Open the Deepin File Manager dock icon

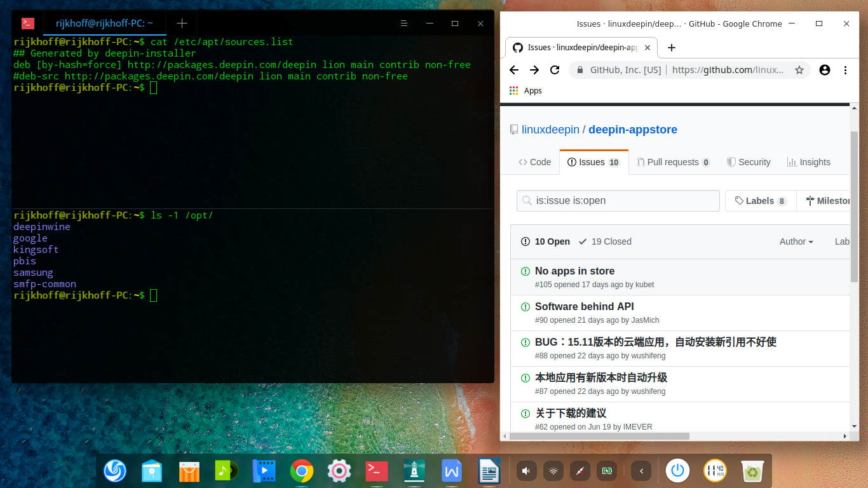[152, 471]
